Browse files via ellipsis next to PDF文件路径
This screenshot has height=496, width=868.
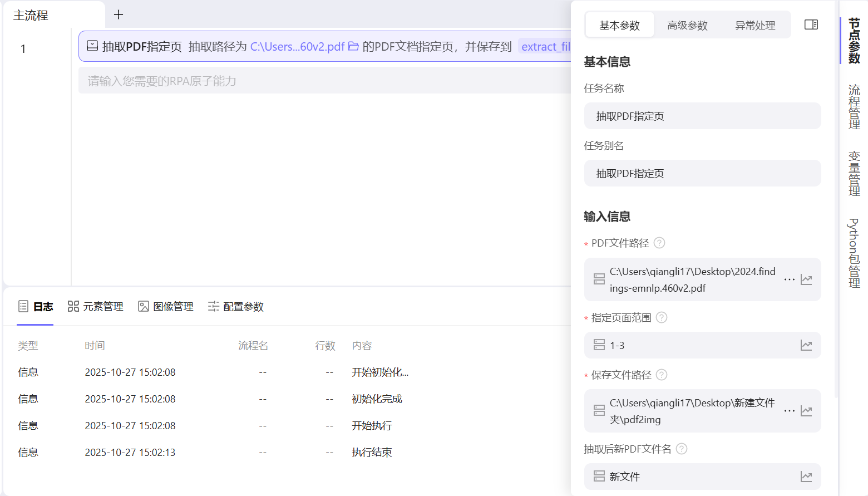[789, 279]
